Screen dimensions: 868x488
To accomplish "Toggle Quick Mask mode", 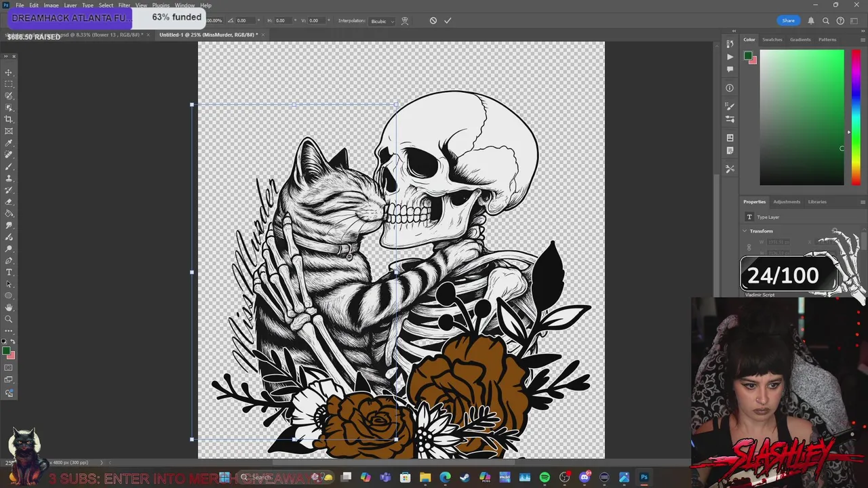I will click(x=9, y=368).
